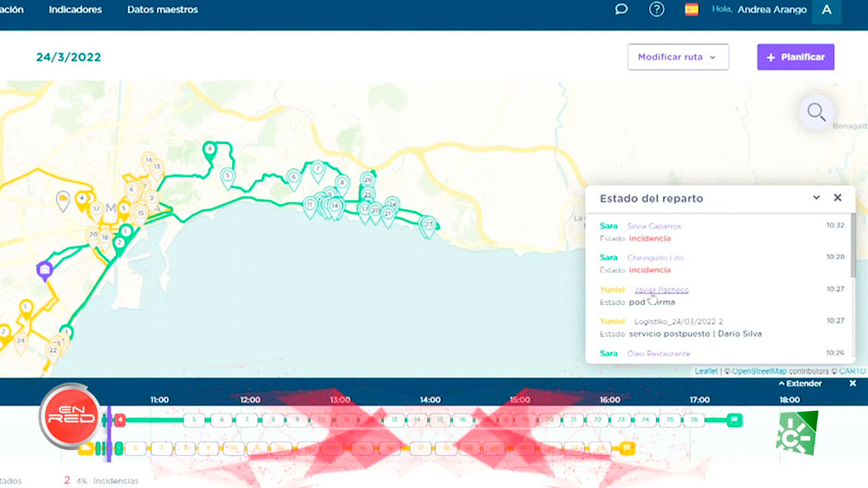Click the delivery status panel scrollbar
Screen dimensions: 868x488
[x=852, y=246]
